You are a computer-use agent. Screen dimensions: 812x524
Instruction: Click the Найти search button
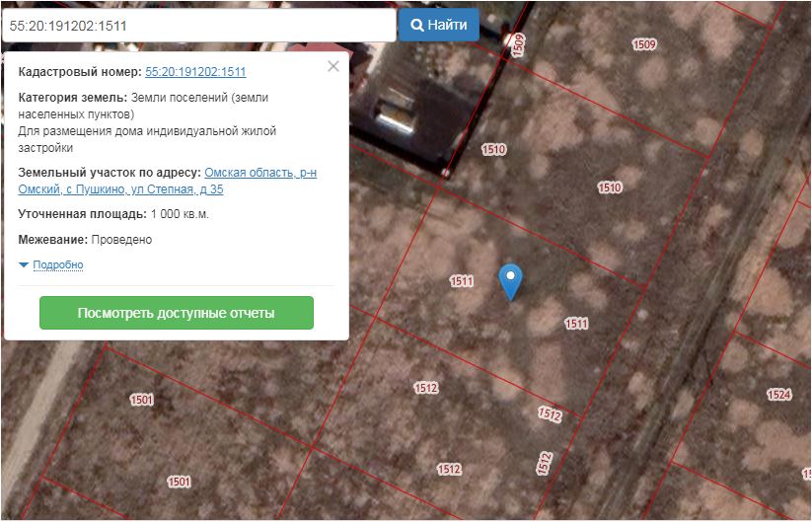(x=439, y=25)
